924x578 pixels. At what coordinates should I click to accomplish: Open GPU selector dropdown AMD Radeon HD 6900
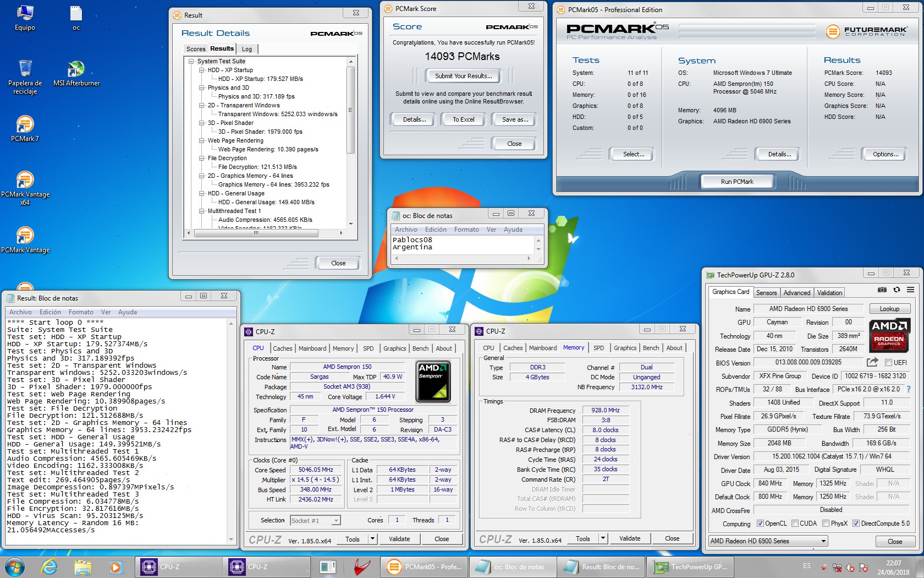[x=768, y=541]
